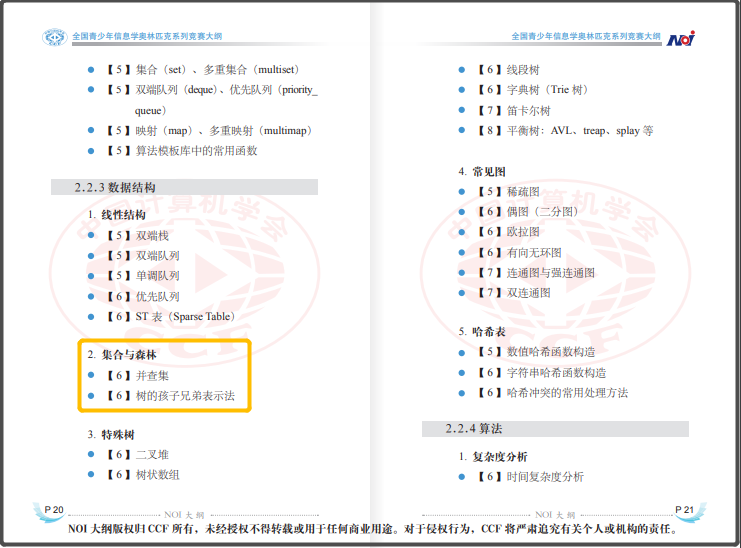The width and height of the screenshot is (741, 548).
Task: Click the item '【6】有向无环图'
Action: pos(519,253)
